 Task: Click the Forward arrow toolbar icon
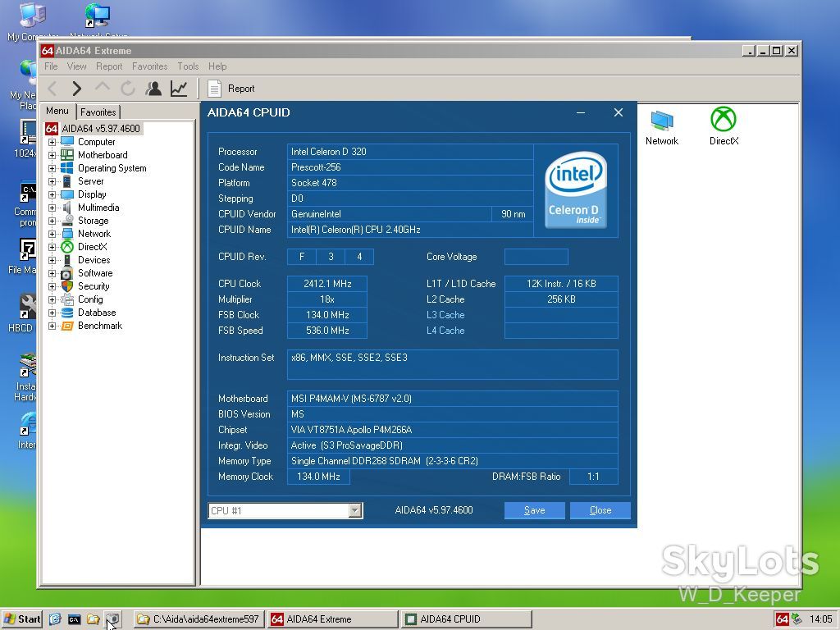77,89
